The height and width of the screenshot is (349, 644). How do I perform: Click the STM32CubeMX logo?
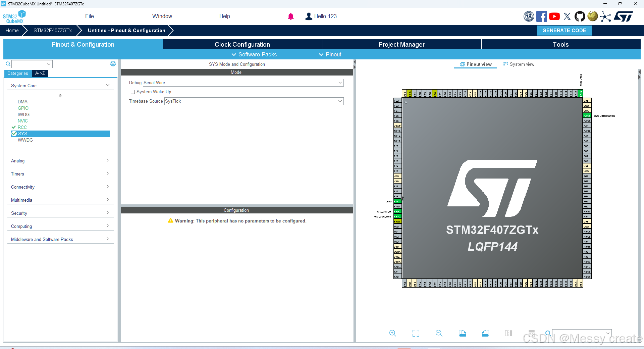point(14,17)
